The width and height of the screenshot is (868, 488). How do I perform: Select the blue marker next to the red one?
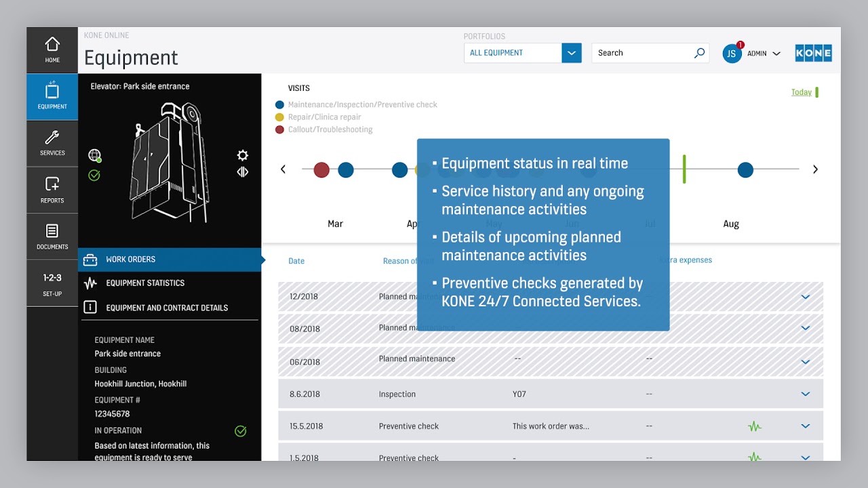346,169
